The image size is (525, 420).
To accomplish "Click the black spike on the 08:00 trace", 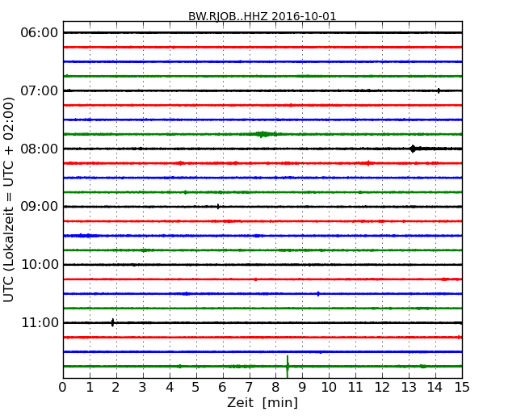I will (x=414, y=149).
